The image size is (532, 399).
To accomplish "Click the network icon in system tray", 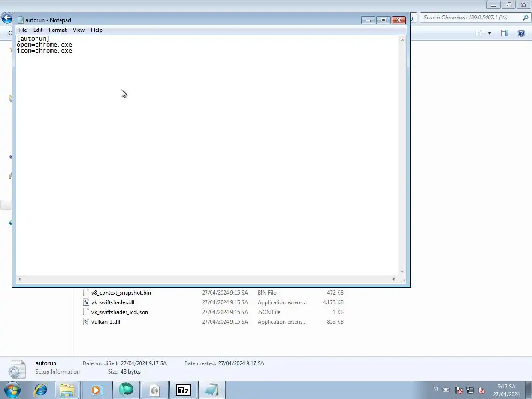I will [470, 391].
